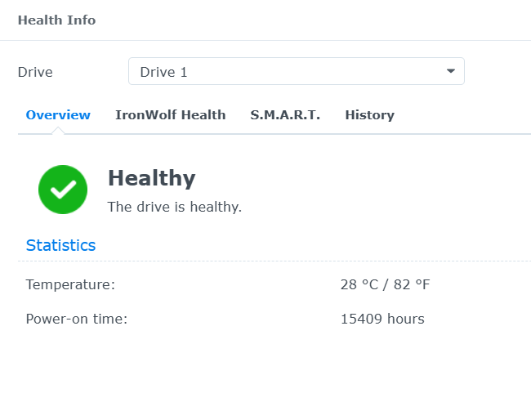531x420 pixels.
Task: Select the 15409 hours value
Action: pyautogui.click(x=382, y=319)
